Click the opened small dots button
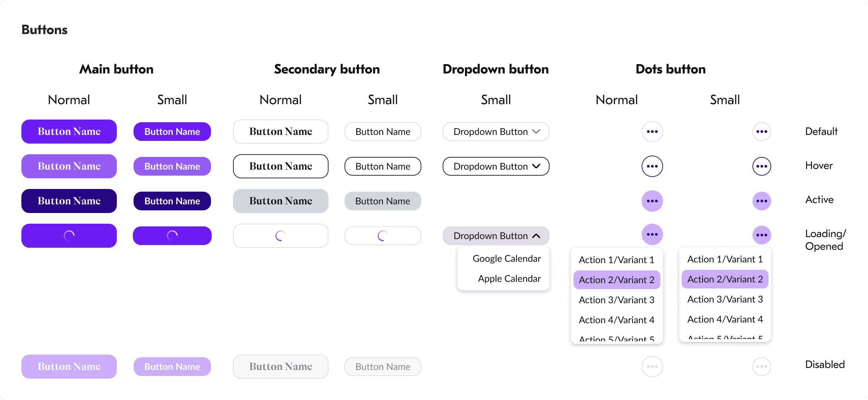This screenshot has width=868, height=400. (761, 235)
